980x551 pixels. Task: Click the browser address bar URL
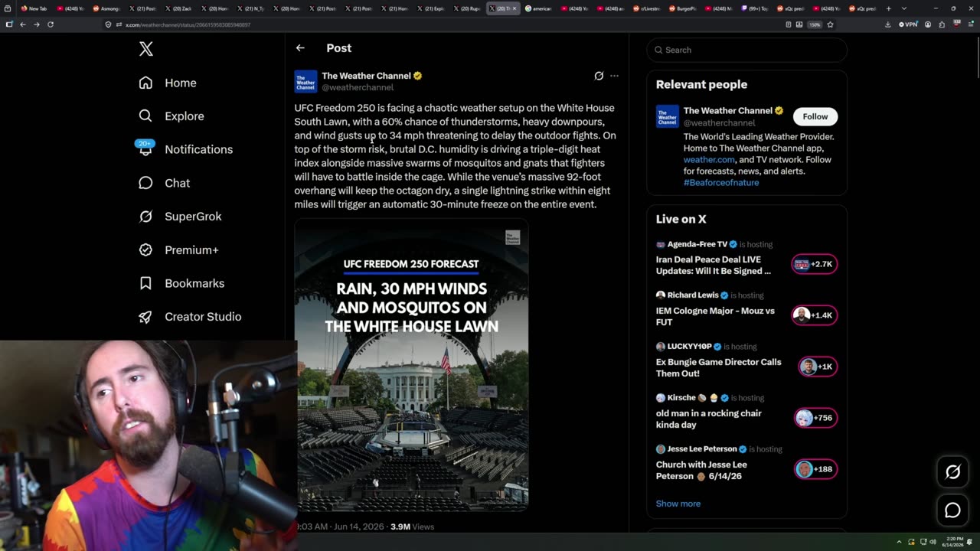(188, 24)
